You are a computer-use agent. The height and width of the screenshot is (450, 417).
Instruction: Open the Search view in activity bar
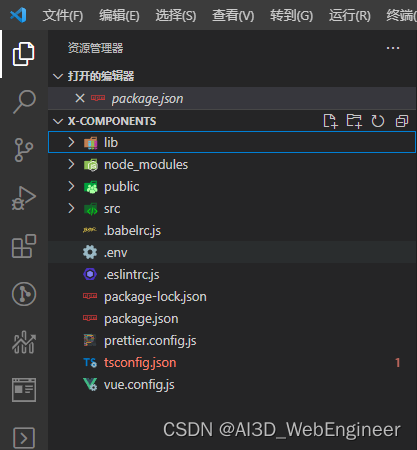pos(24,102)
